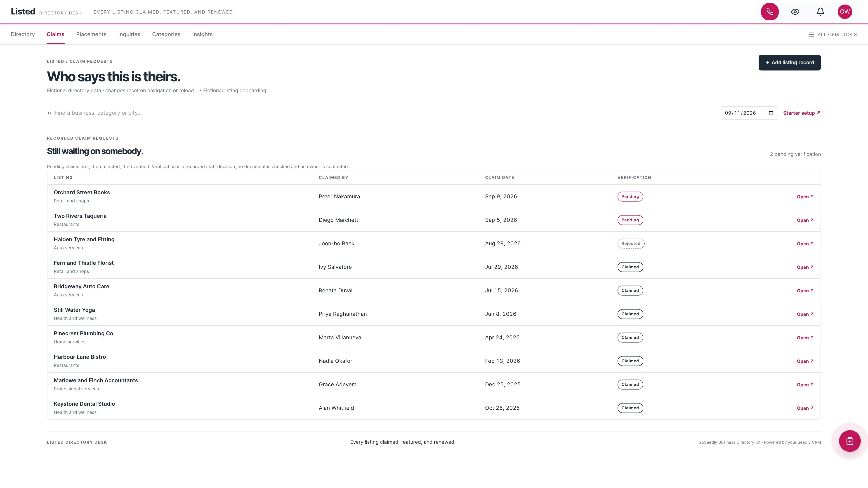Image resolution: width=868 pixels, height=488 pixels.
Task: Select the Two Rivers Taqueria listing name
Action: [x=80, y=216]
